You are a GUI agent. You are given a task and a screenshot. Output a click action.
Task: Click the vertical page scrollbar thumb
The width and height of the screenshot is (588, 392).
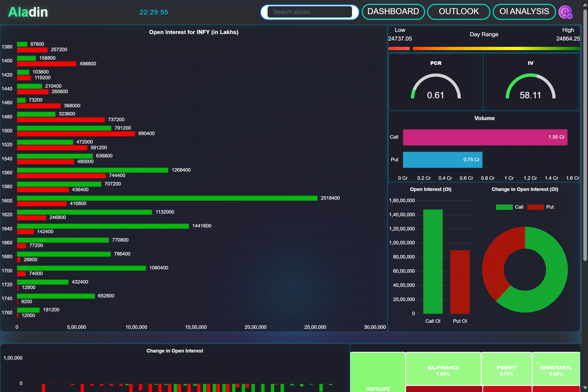pyautogui.click(x=585, y=135)
